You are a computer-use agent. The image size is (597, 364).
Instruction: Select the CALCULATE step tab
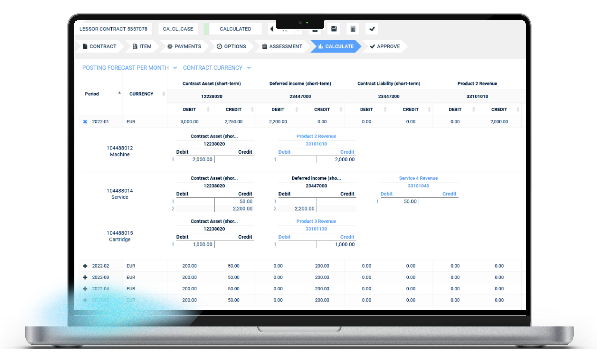pyautogui.click(x=336, y=46)
